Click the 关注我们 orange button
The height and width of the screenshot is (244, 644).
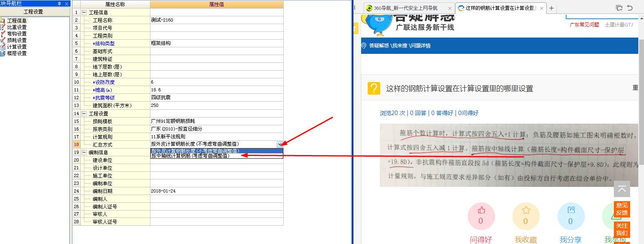[622, 229]
